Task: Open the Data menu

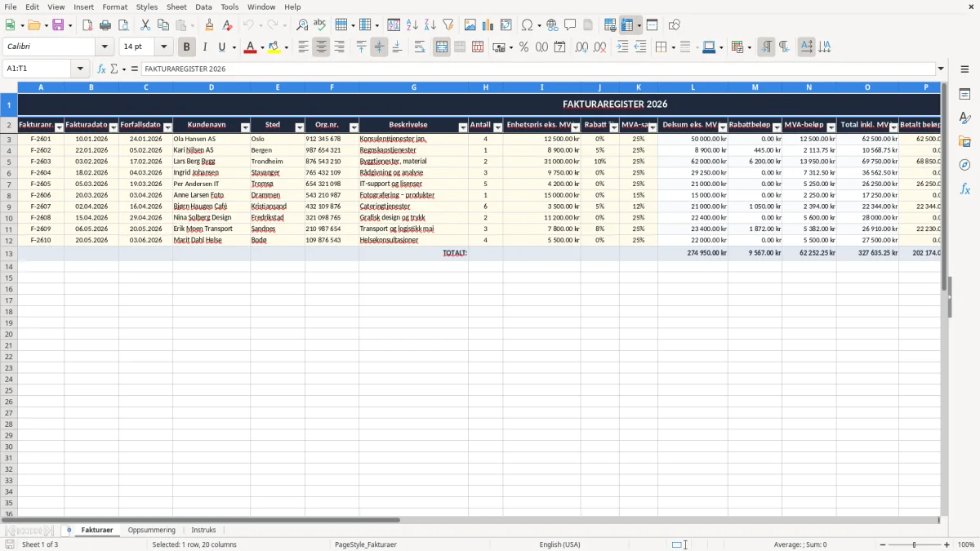Action: (203, 7)
